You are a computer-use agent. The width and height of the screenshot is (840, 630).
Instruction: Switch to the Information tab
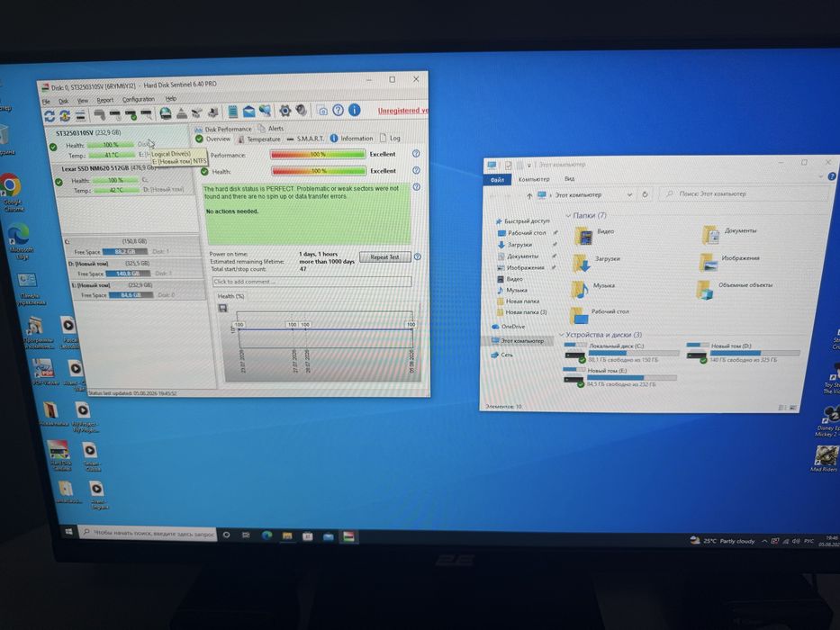(351, 139)
